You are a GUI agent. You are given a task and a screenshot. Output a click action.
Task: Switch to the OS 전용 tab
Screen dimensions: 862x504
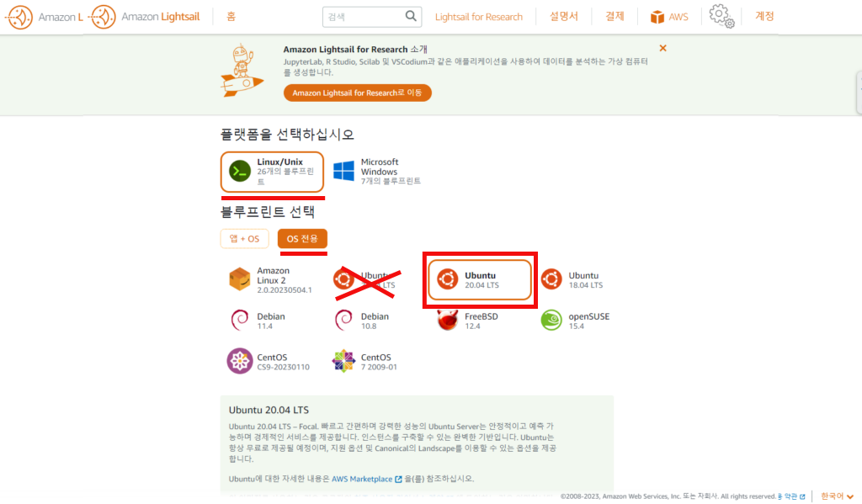coord(302,239)
